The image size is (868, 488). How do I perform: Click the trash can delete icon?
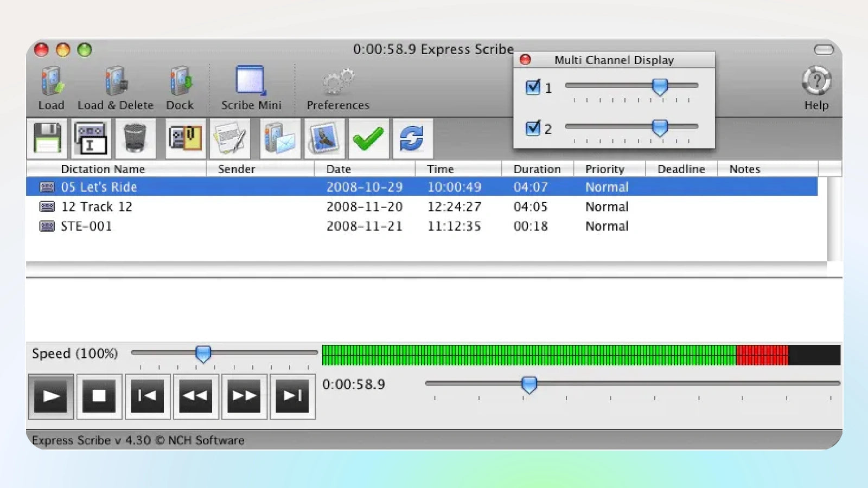[x=135, y=138]
